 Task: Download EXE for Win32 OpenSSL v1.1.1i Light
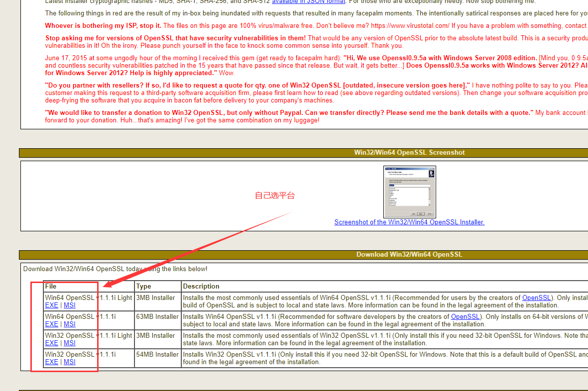coord(51,343)
